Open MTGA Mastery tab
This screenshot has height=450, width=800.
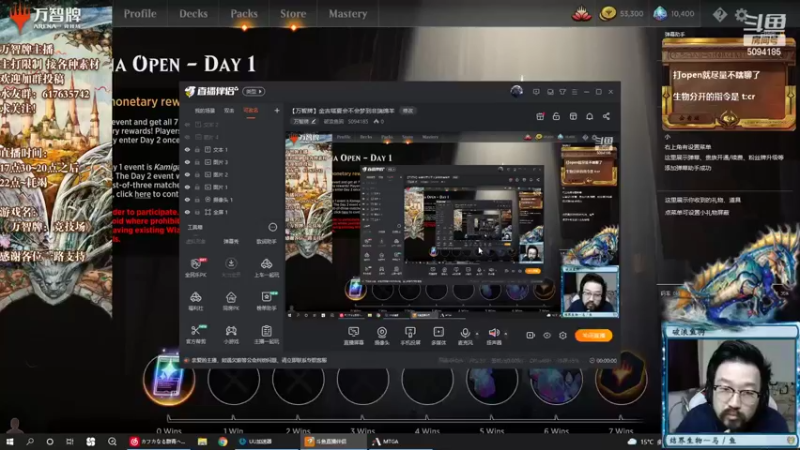(x=347, y=14)
